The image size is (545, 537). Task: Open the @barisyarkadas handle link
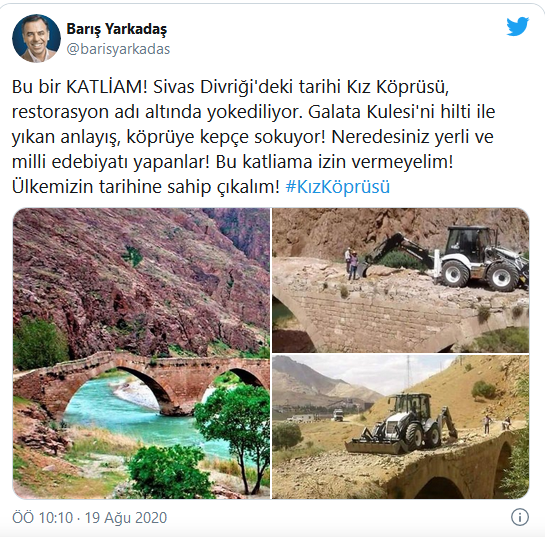coord(118,49)
